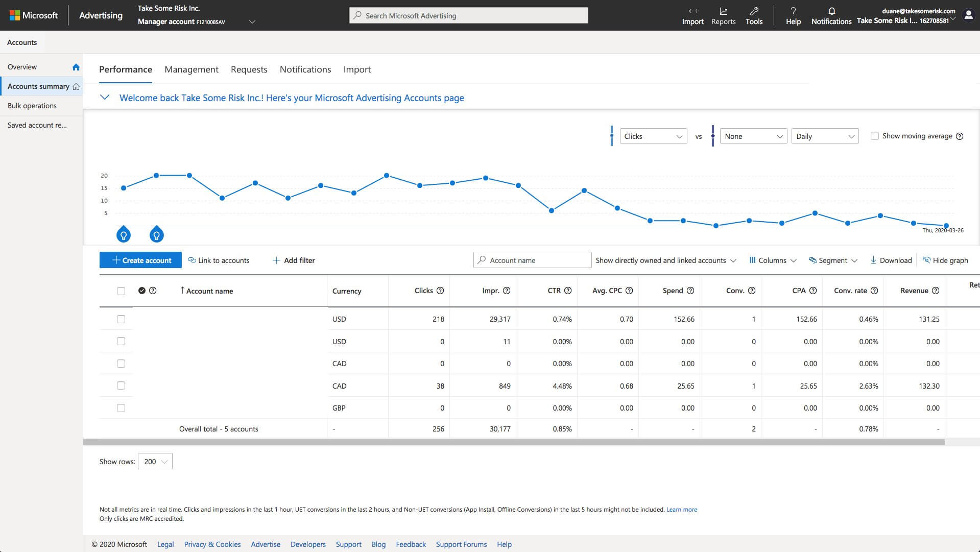Click the Search Microsoft Advertising field
980x552 pixels.
(469, 15)
